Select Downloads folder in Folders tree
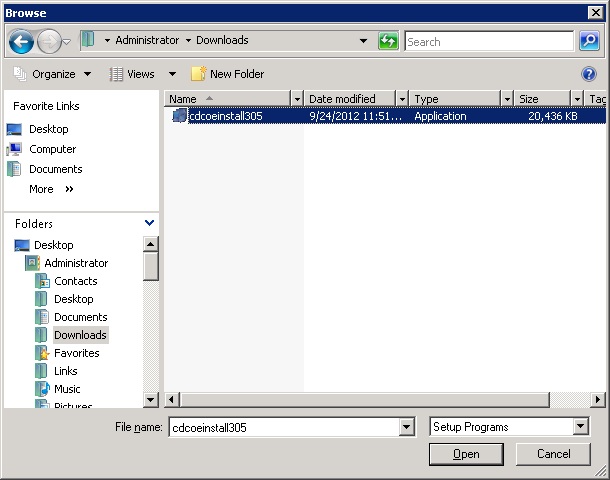 click(x=71, y=335)
